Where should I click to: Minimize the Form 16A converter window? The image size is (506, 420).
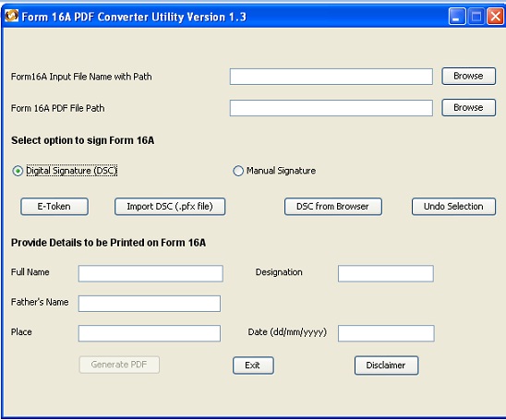[x=457, y=17]
